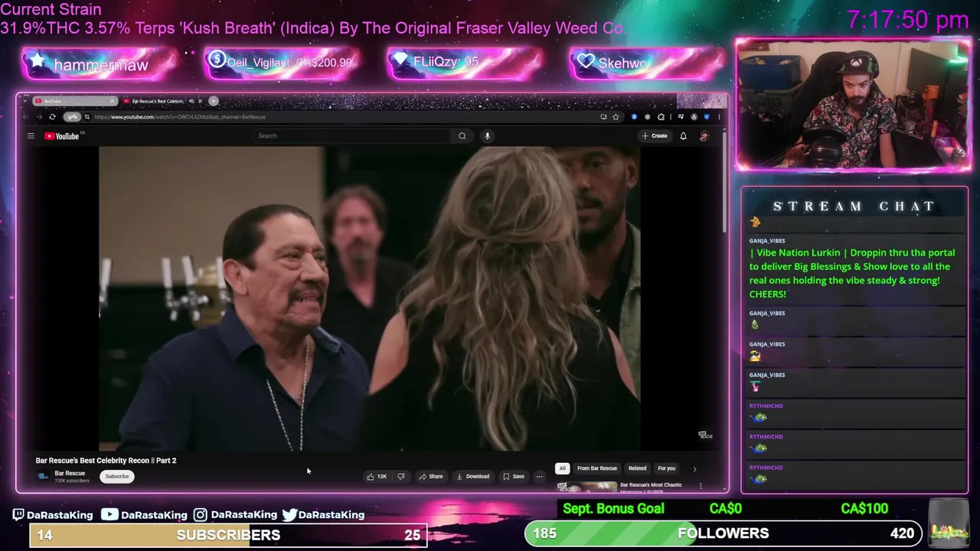980x551 pixels.
Task: Reload the browser page
Action: click(x=52, y=117)
